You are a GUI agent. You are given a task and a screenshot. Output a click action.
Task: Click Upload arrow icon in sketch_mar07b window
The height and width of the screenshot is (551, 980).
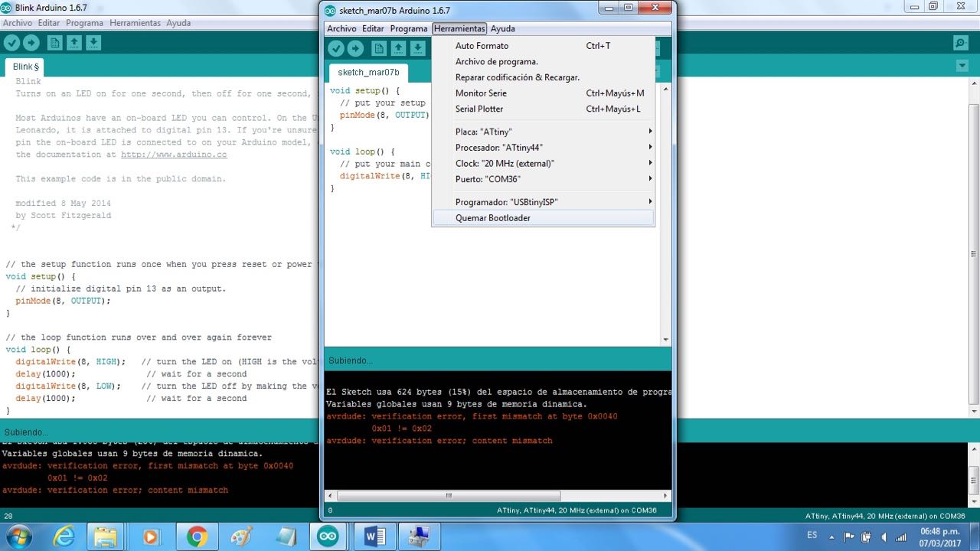tap(355, 48)
